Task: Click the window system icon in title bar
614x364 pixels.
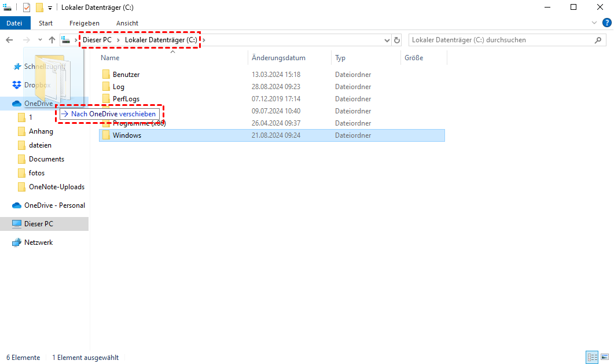Action: (7, 8)
